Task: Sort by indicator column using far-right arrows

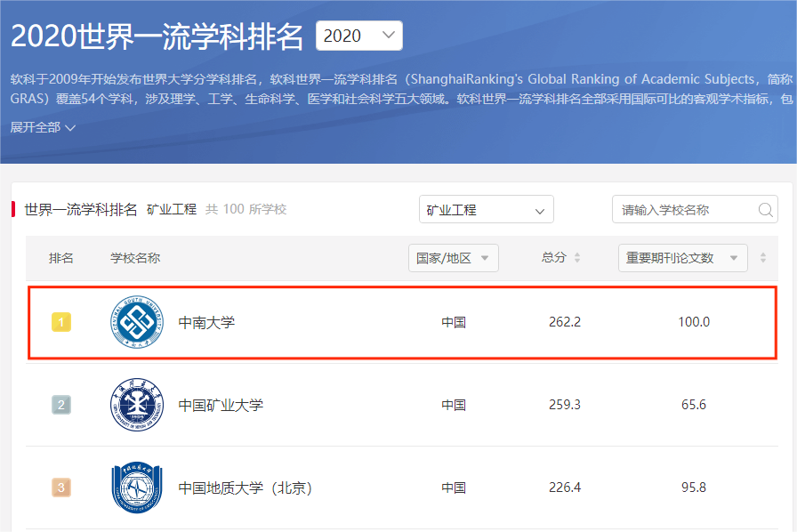Action: tap(763, 258)
